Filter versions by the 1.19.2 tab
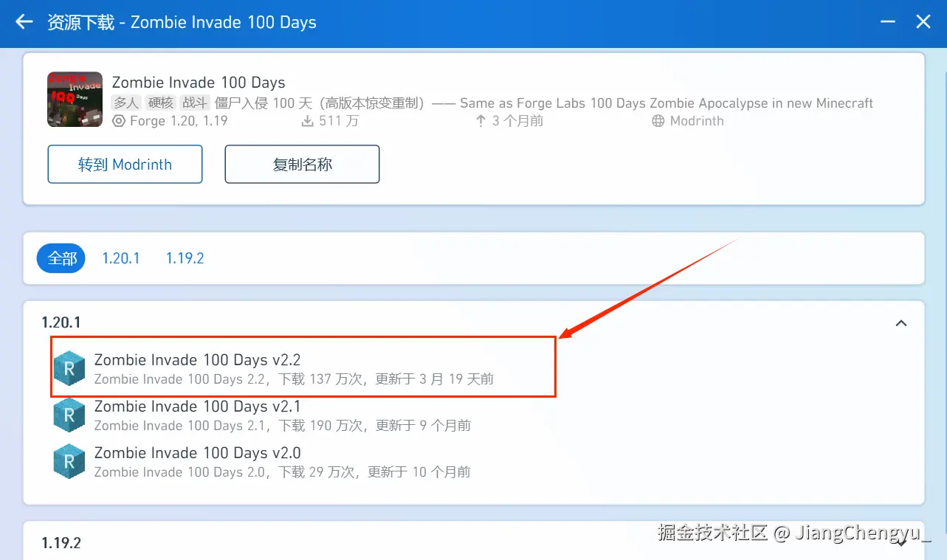 pos(185,258)
